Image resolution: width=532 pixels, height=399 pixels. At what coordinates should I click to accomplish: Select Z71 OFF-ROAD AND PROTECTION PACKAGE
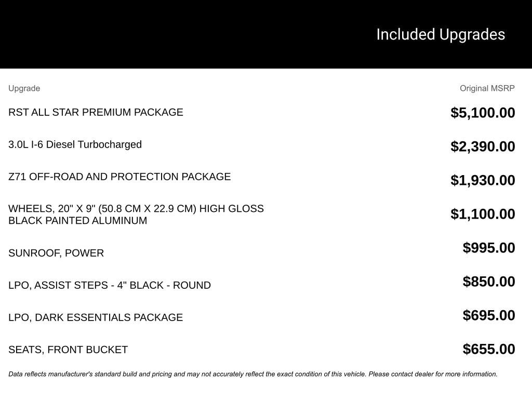click(x=119, y=177)
